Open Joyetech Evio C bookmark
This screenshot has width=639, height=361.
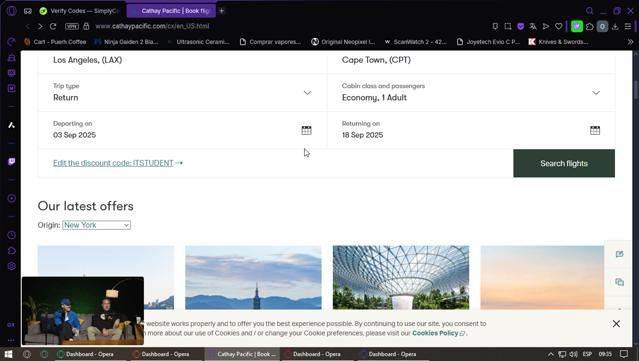tap(488, 42)
